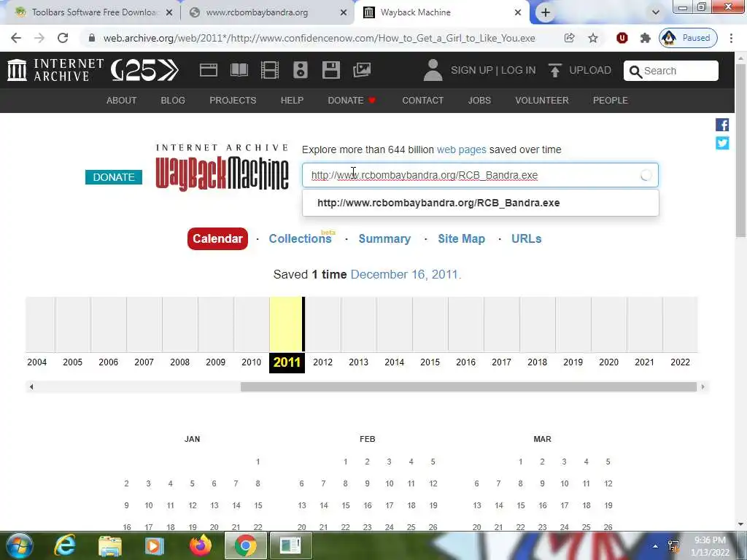Switch to the Site Map view

(461, 238)
